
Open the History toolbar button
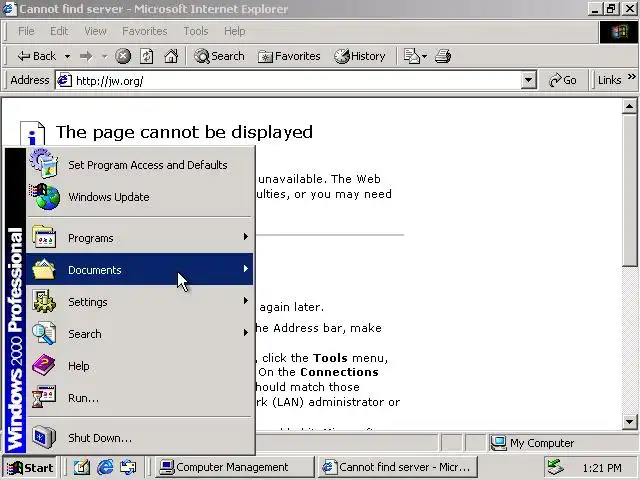(360, 56)
